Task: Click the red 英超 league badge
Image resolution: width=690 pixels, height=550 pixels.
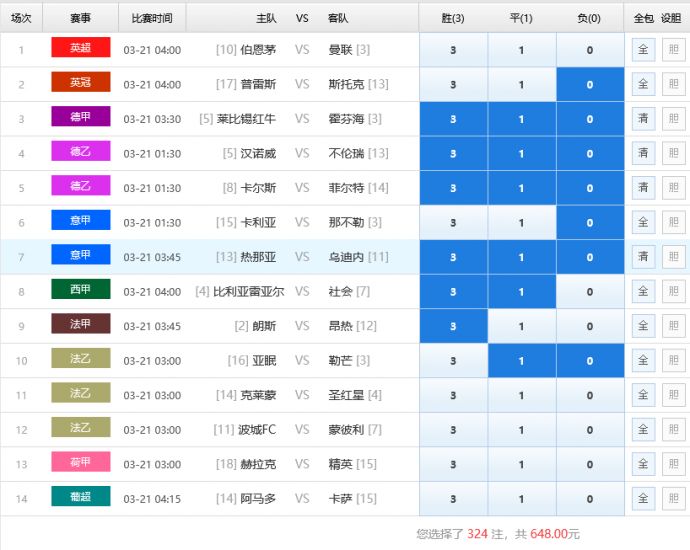Action: [80, 48]
